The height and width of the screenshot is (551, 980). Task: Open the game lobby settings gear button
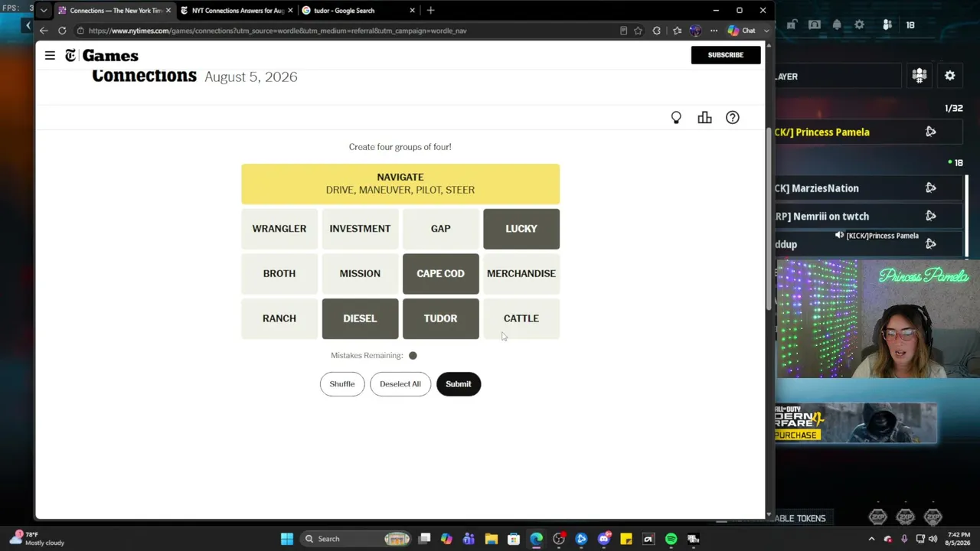[950, 76]
